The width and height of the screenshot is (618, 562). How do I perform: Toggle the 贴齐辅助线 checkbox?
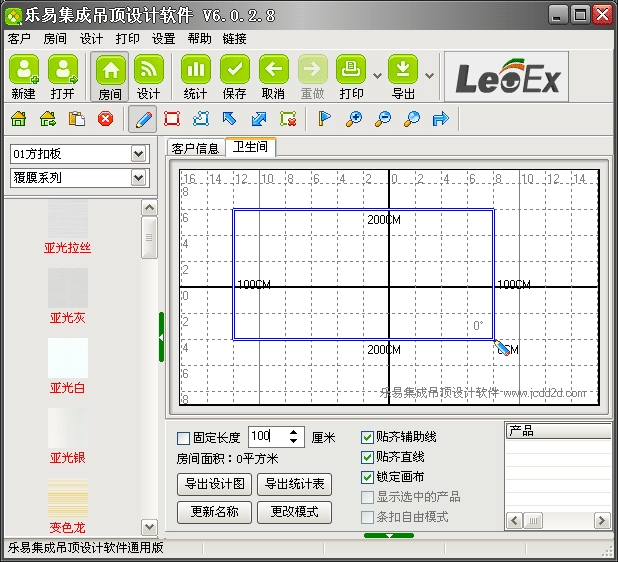coord(367,438)
